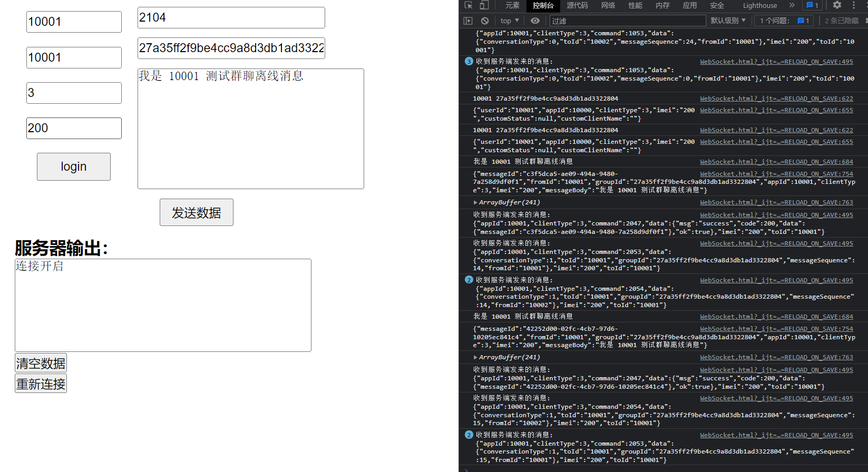Toggle the live expression eye icon
The image size is (868, 472).
click(535, 21)
